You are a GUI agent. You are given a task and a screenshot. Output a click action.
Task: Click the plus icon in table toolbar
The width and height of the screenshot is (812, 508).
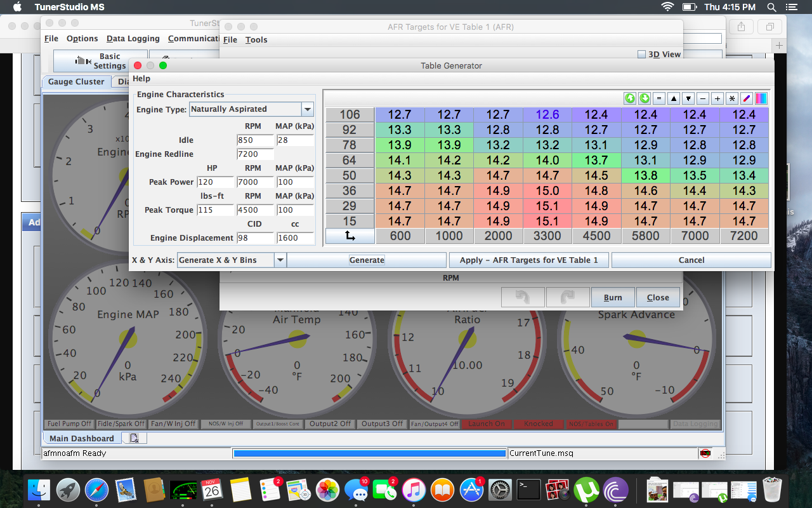tap(717, 98)
